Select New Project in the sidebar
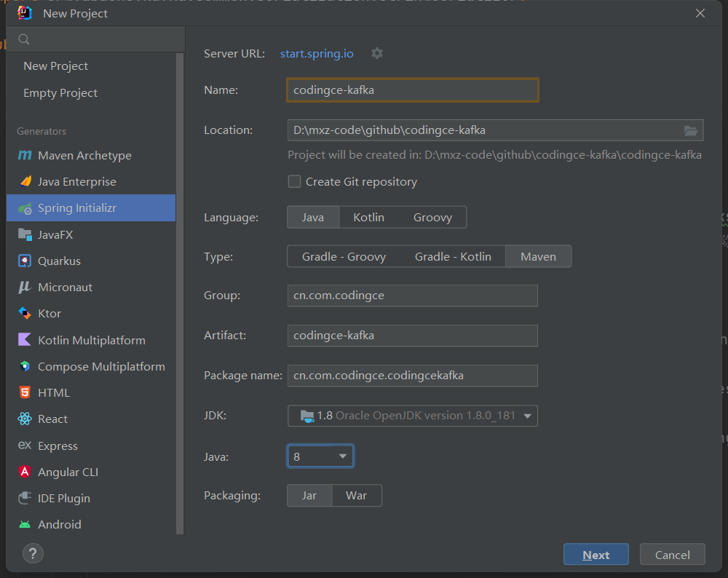Viewport: 728px width, 578px height. tap(56, 66)
